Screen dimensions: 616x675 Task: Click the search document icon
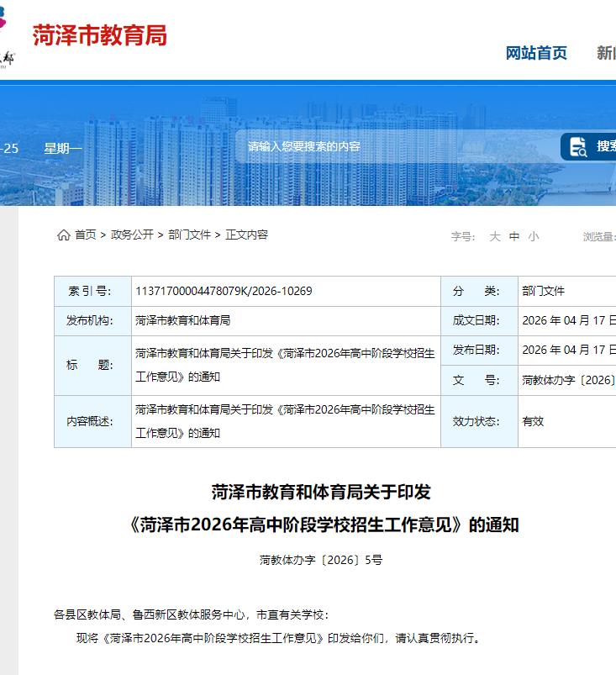tap(578, 147)
